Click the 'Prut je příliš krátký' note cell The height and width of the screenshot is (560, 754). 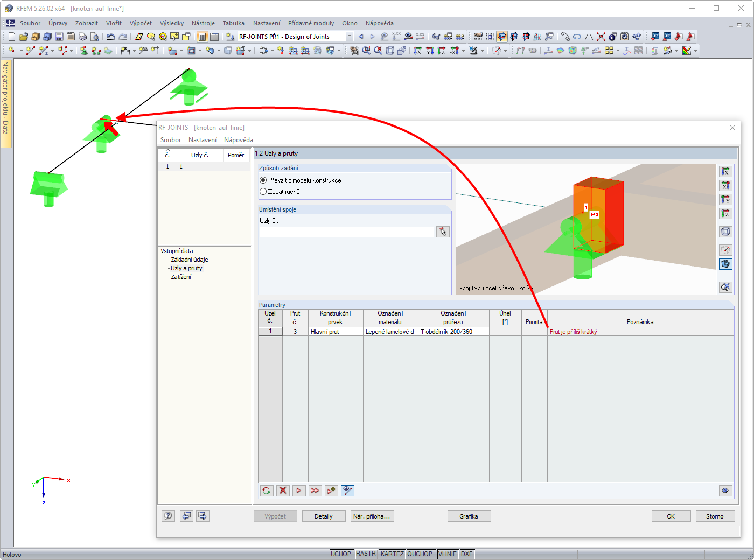640,332
